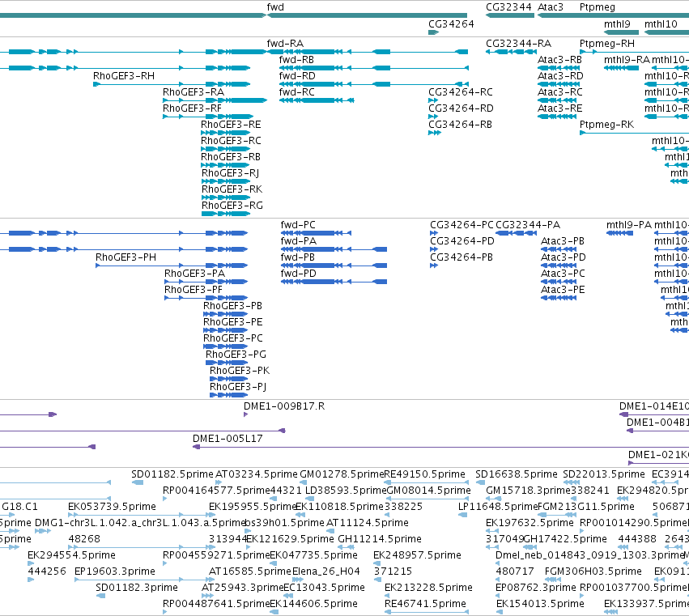Select the CG32344-RA transcript label
Viewport: 689px width, 616px height.
tap(518, 44)
